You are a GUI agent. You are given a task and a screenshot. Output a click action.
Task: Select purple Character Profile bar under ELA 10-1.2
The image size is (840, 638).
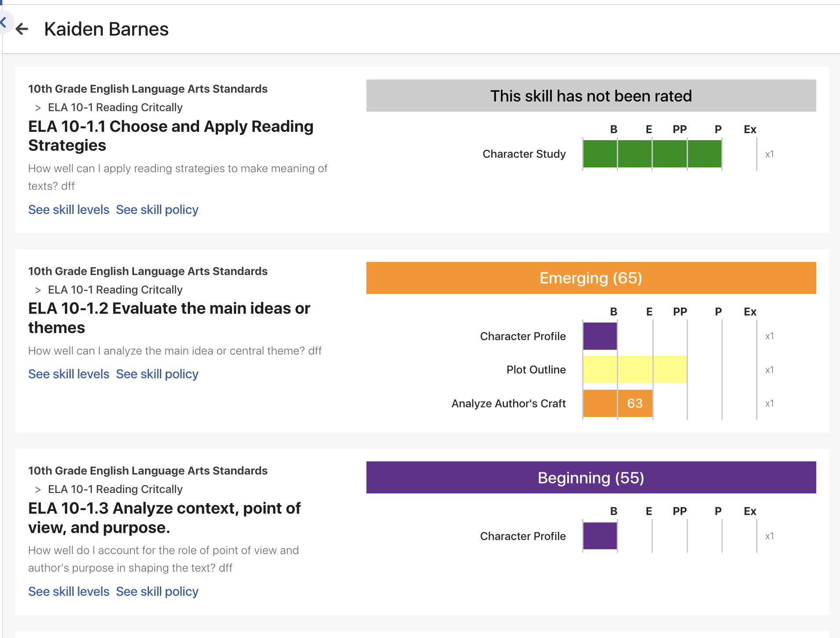600,336
